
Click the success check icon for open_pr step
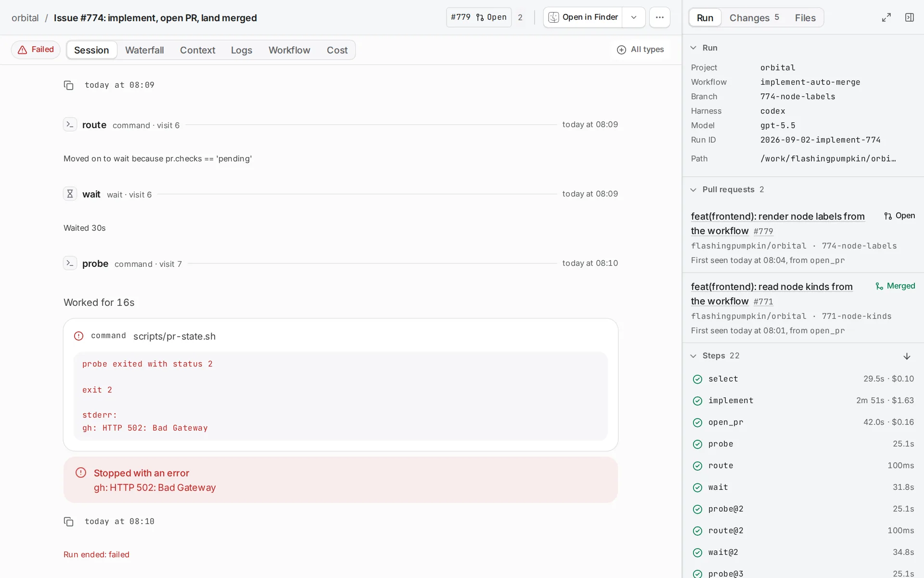point(697,422)
